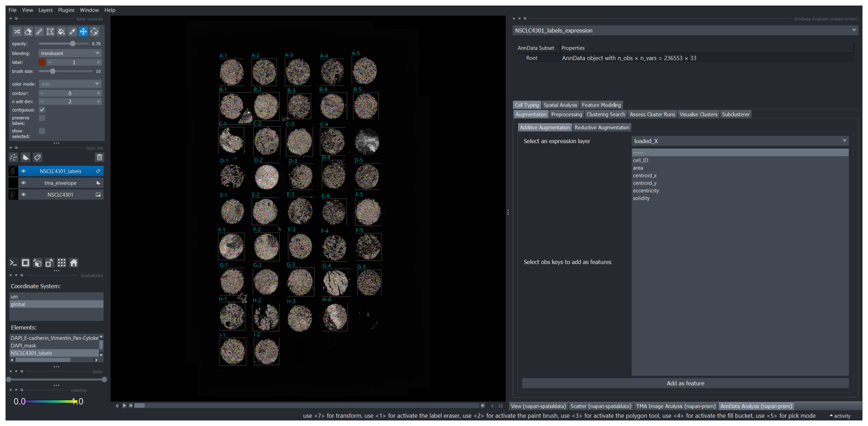
Task: Adjust the opacity slider
Action: coord(64,44)
